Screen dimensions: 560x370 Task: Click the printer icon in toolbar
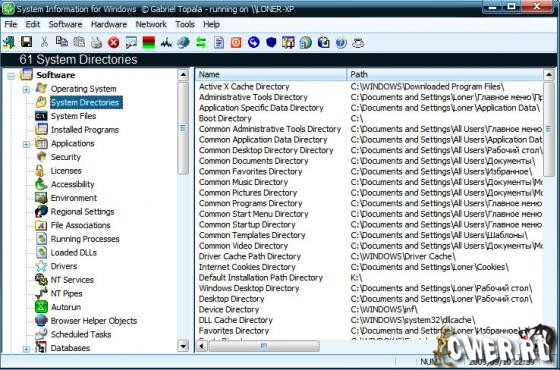96,42
